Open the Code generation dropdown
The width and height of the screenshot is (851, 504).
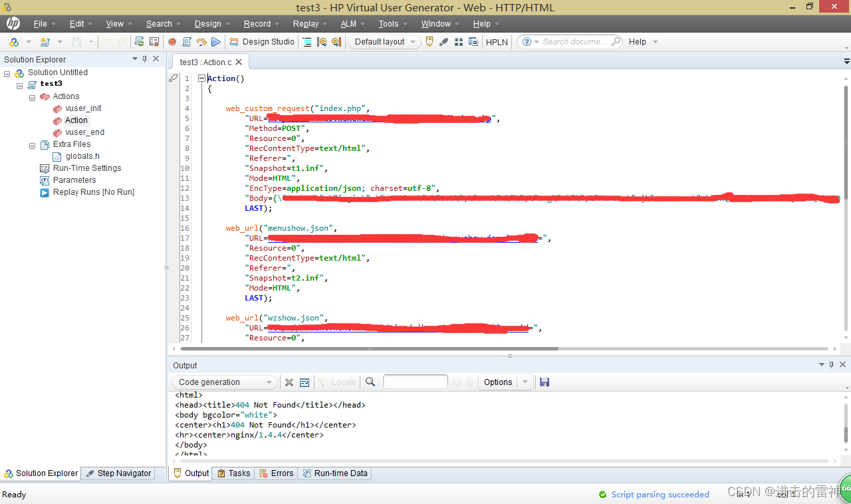pyautogui.click(x=224, y=382)
